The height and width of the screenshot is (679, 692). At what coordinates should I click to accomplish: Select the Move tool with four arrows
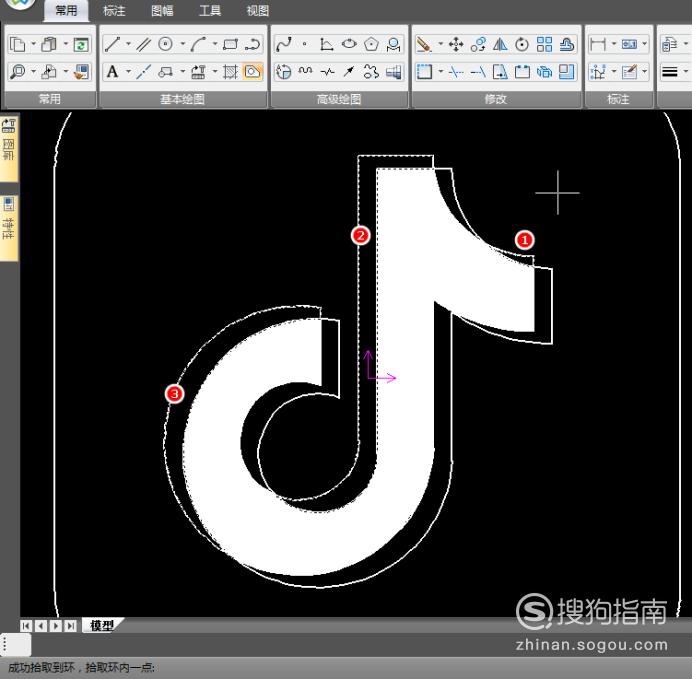tap(455, 45)
